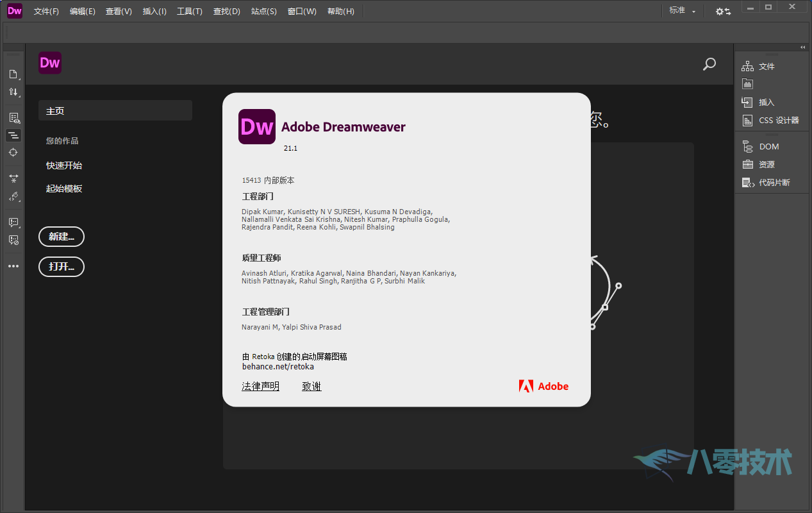Open the DOM panel icon
This screenshot has height=513, width=812.
(747, 147)
